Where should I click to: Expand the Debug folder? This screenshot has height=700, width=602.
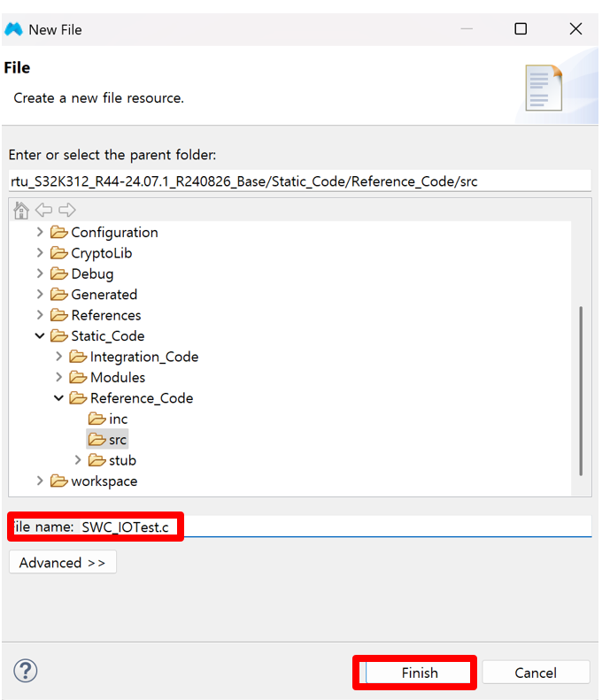40,273
